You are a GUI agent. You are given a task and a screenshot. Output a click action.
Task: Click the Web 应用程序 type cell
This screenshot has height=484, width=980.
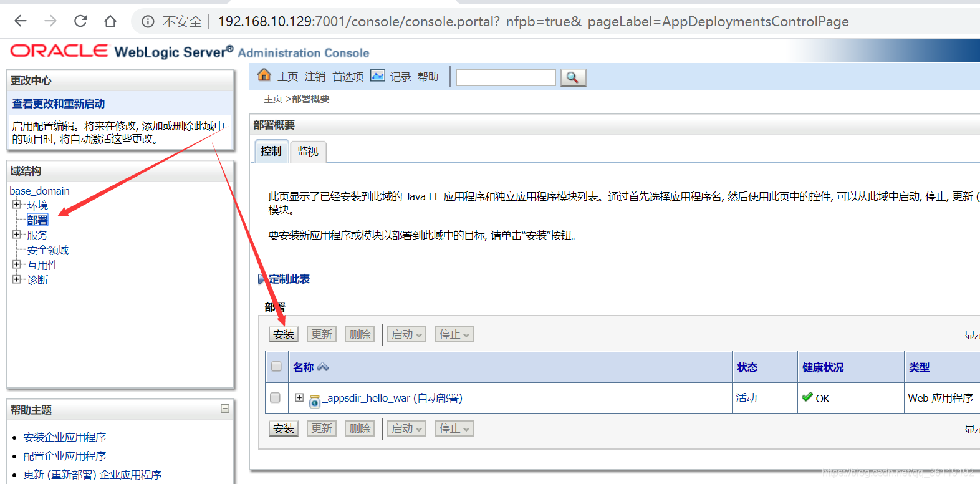(x=941, y=398)
